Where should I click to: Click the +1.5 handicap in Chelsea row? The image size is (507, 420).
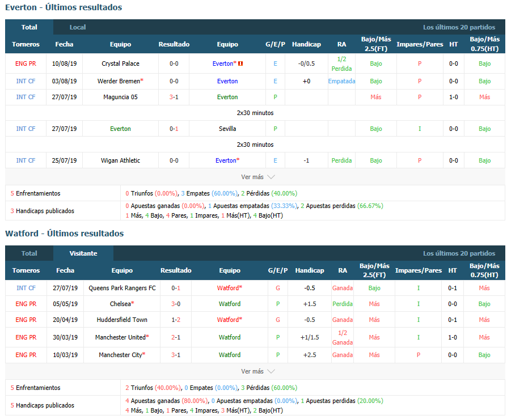point(310,304)
